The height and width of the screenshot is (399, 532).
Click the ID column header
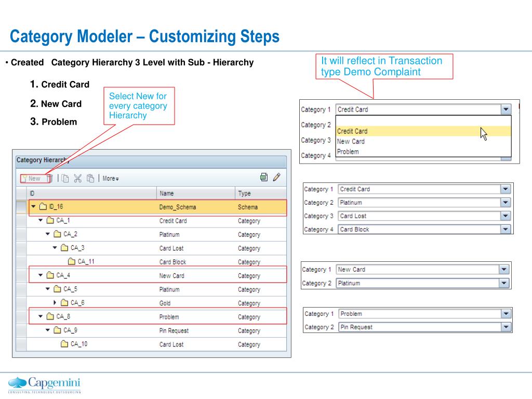(x=91, y=193)
